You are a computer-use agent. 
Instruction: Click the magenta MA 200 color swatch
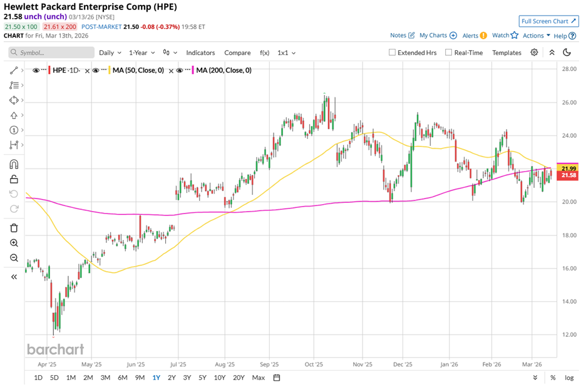[193, 71]
